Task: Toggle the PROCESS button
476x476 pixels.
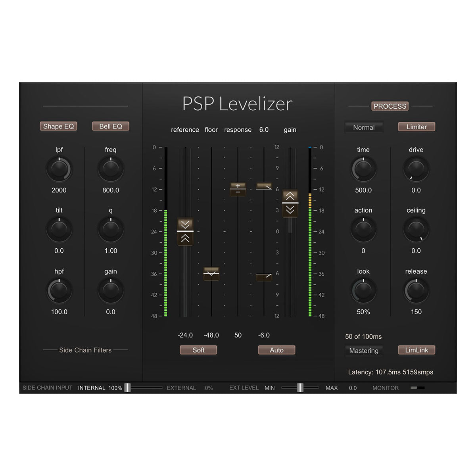Action: click(x=390, y=106)
